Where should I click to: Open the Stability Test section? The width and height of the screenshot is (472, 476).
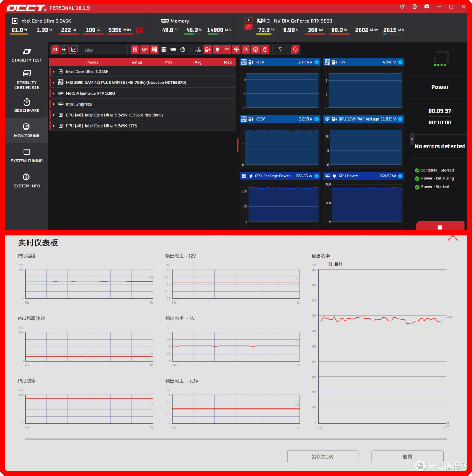click(27, 55)
